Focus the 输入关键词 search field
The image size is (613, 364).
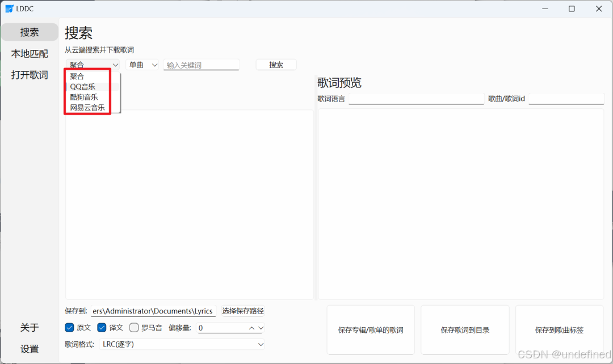coord(201,65)
